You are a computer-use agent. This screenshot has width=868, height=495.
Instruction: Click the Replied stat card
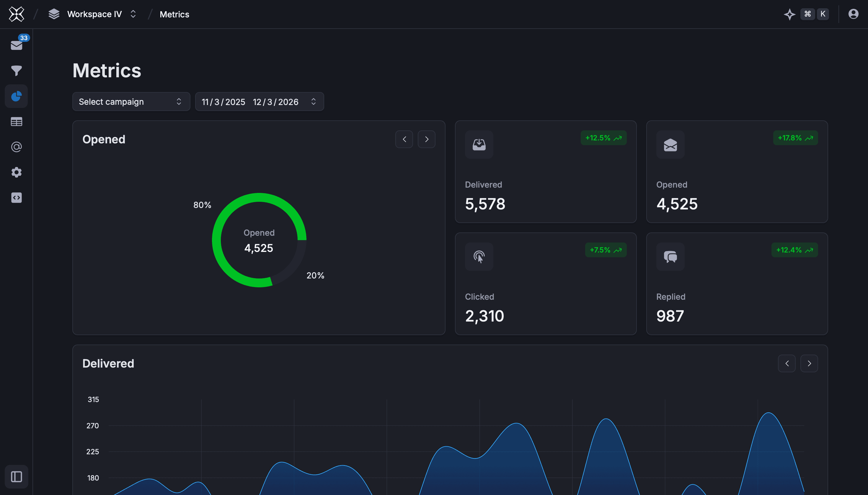737,284
